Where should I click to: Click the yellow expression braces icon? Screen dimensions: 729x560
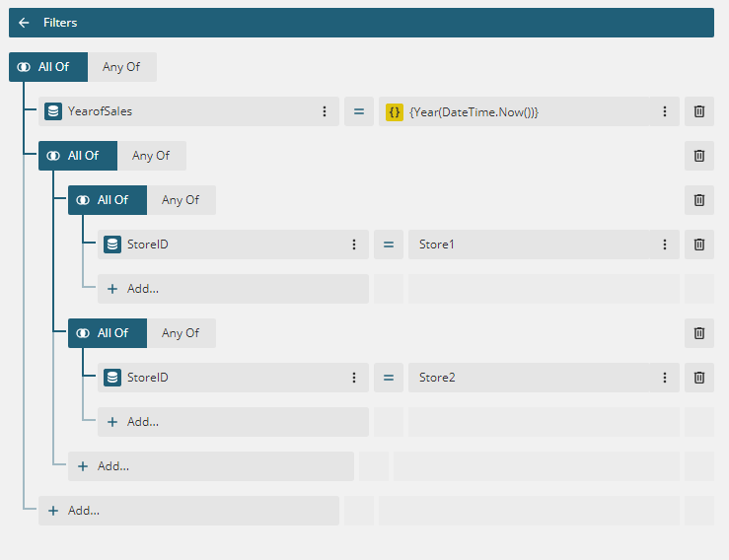395,112
